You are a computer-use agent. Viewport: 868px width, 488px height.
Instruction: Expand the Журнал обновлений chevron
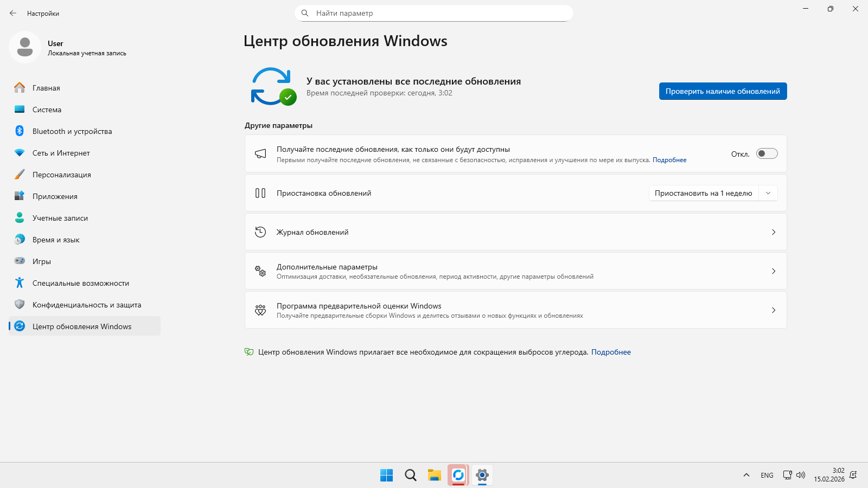pyautogui.click(x=773, y=232)
